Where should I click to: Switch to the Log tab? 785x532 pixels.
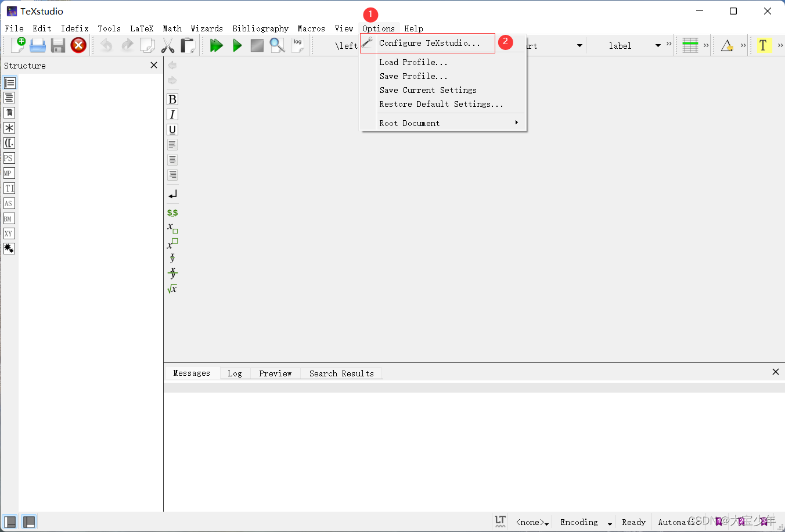click(235, 373)
